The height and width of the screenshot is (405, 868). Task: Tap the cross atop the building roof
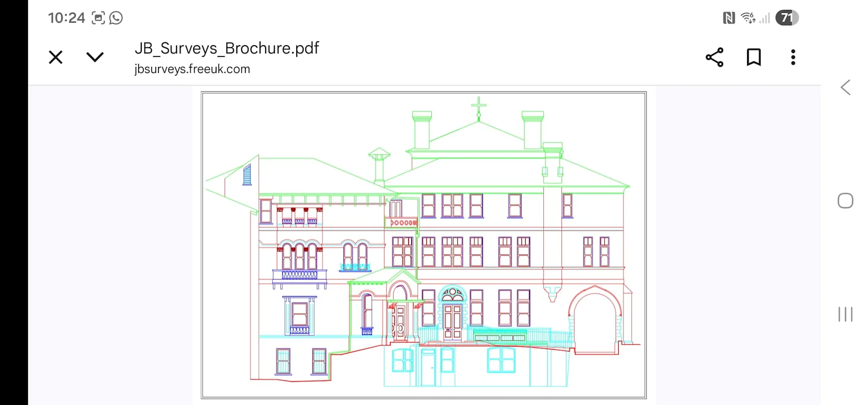point(478,106)
